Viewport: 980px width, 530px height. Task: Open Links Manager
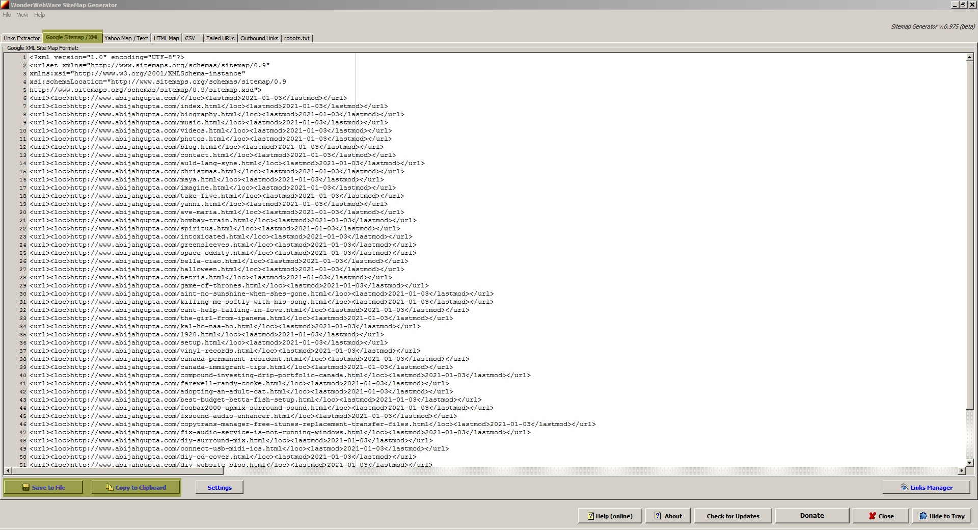tap(926, 488)
